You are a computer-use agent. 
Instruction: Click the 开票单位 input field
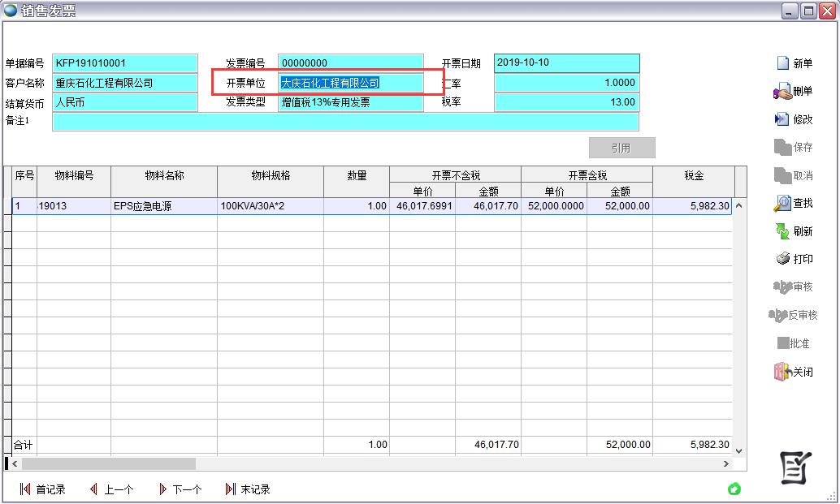[x=350, y=83]
